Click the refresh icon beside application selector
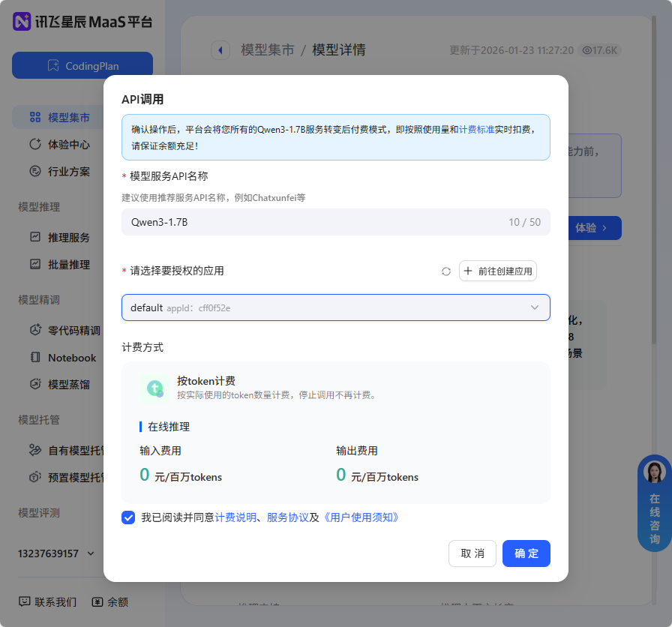Viewport: 672px width, 627px height. coord(446,271)
